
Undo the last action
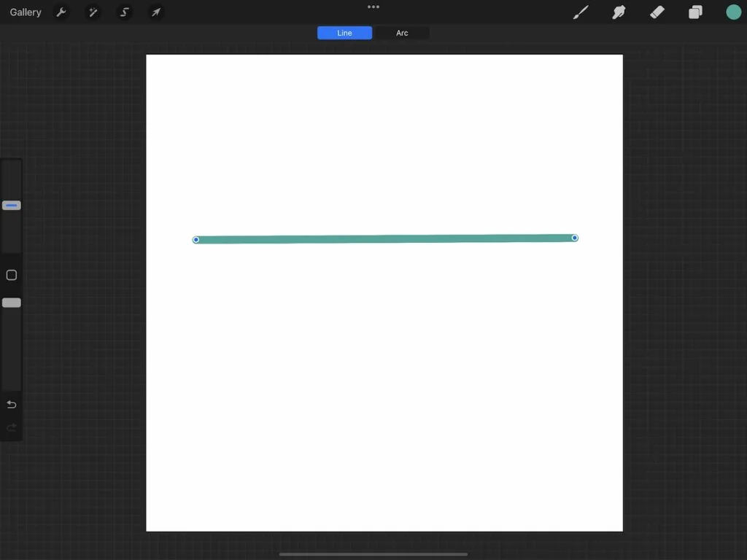(x=12, y=404)
